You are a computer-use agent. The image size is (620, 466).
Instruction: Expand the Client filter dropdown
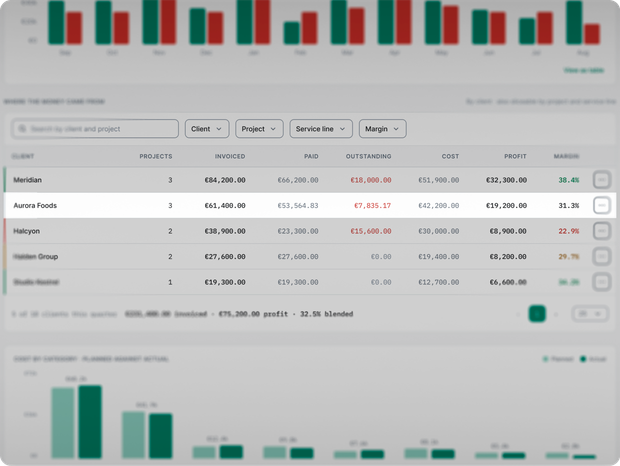(207, 129)
